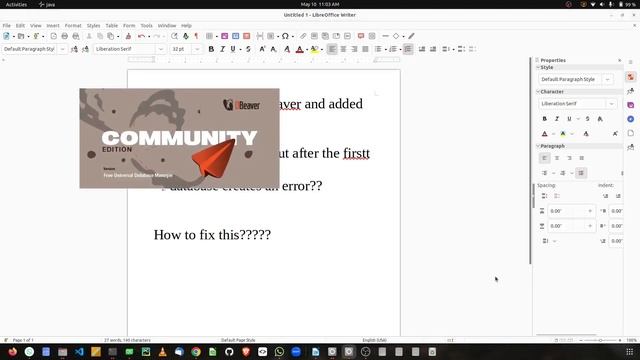Image resolution: width=640 pixels, height=360 pixels.
Task: Open the Gallery deck in sidebar
Action: 631,105
